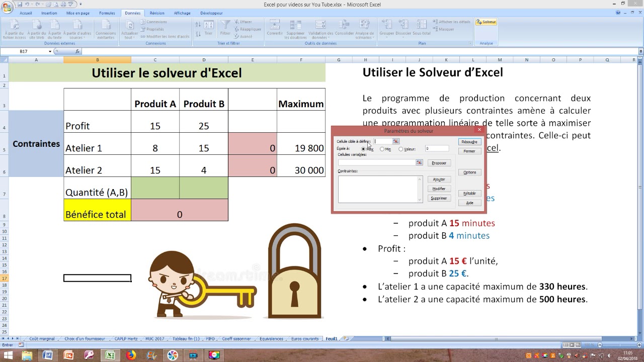Open Firefox from the taskbar
Screen dimensions: 644x362
click(x=131, y=355)
